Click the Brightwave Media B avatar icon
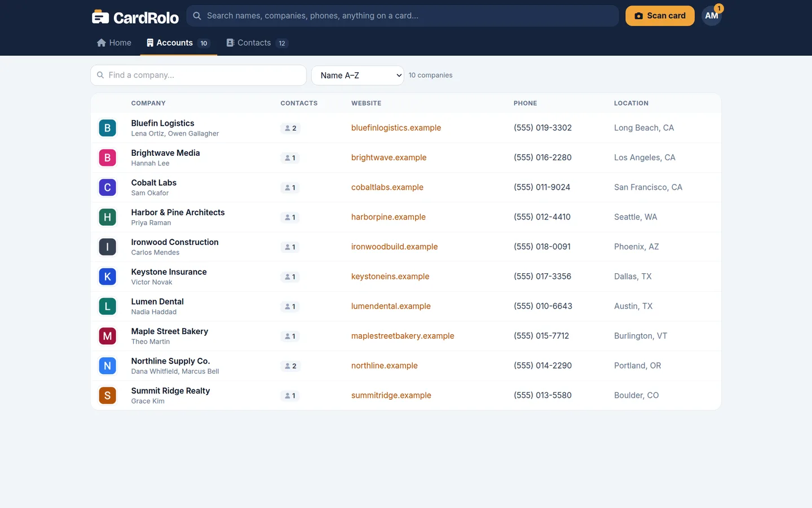The height and width of the screenshot is (508, 812). 108,157
